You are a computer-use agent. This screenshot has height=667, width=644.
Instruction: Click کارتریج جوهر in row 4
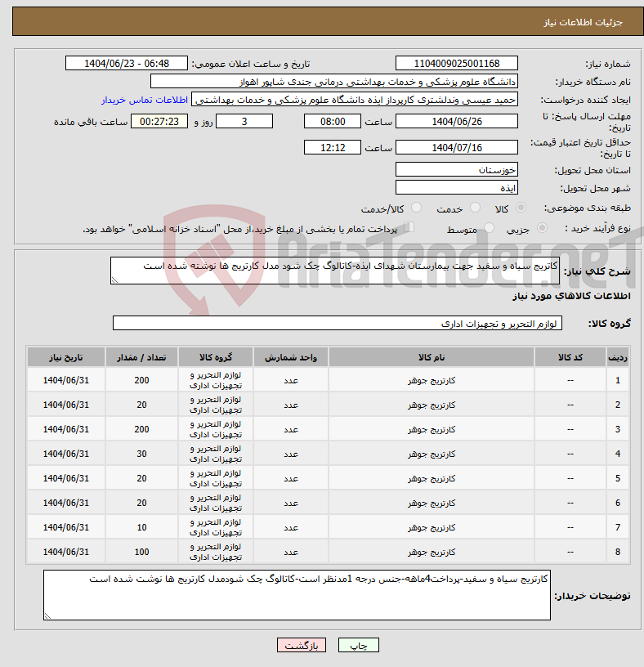(432, 454)
